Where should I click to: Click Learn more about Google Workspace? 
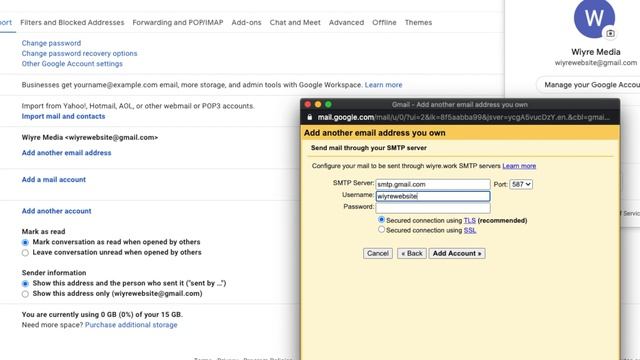click(x=383, y=85)
